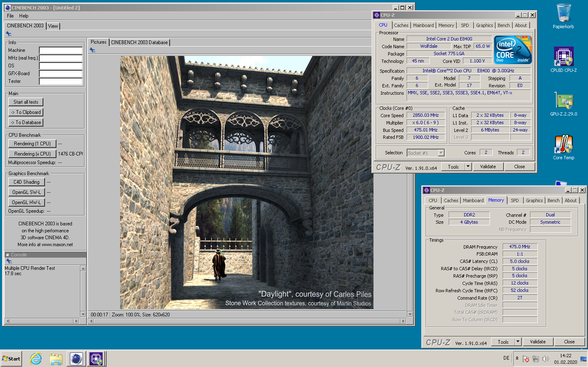Open CPU tab in lower CPU-Z window
The height and width of the screenshot is (367, 588).
pos(433,200)
